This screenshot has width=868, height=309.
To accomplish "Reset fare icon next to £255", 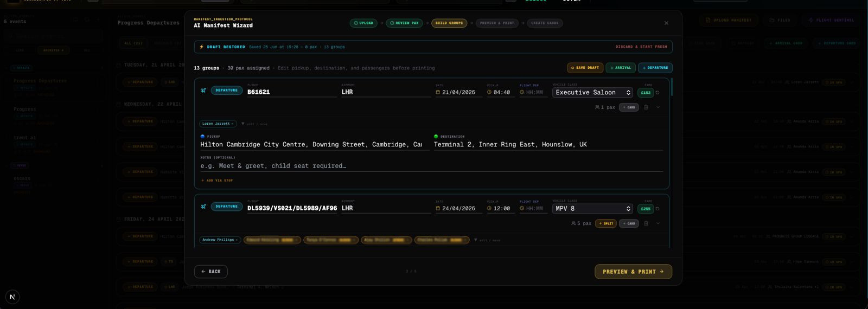I will [658, 209].
